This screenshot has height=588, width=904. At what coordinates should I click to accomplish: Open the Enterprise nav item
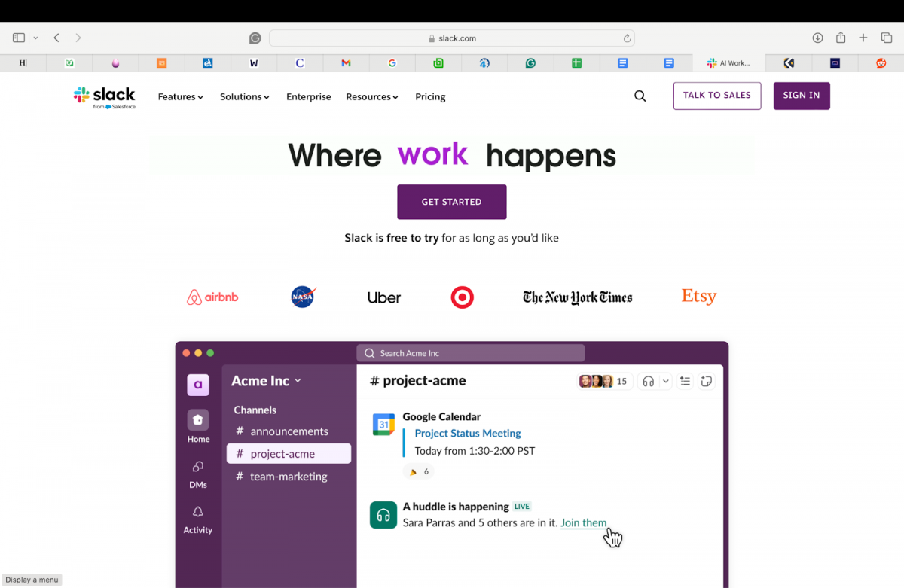[x=309, y=96]
